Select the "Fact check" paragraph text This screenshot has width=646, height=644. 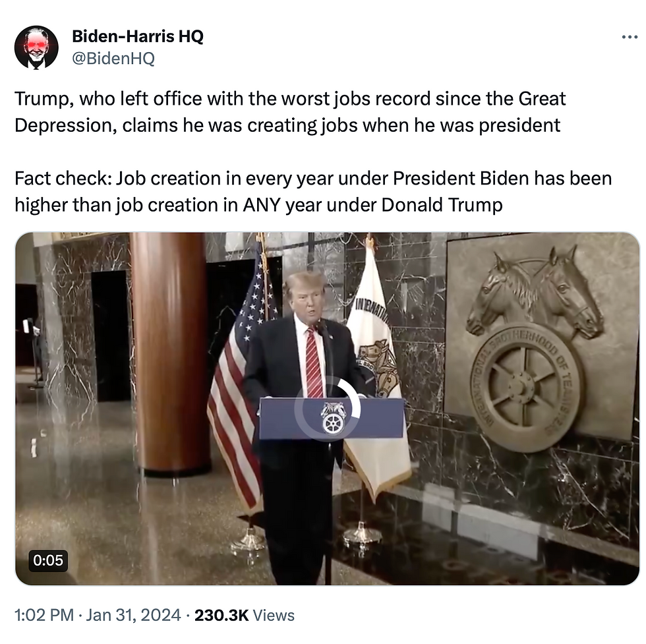pyautogui.click(x=313, y=192)
